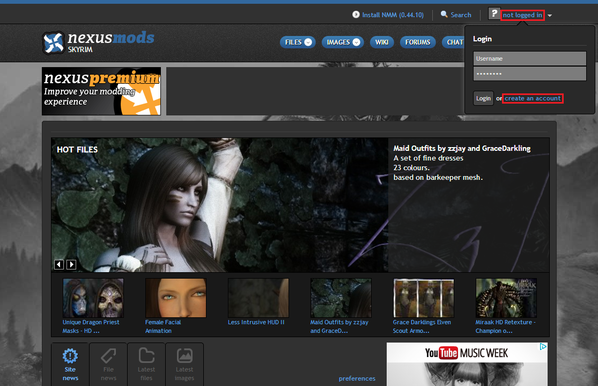Go to previous hot file slide
598x386 pixels.
59,264
